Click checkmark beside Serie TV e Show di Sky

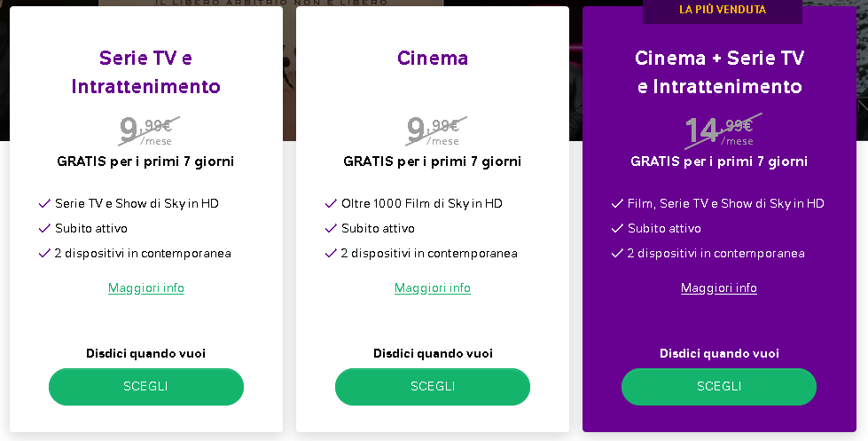pyautogui.click(x=45, y=204)
